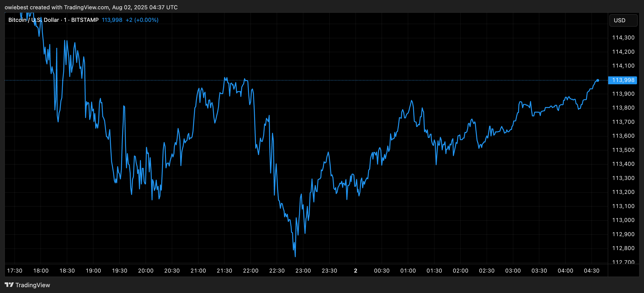Click the 20:30 time axis label
Viewport: 644px width, 293px height.
[x=172, y=271]
